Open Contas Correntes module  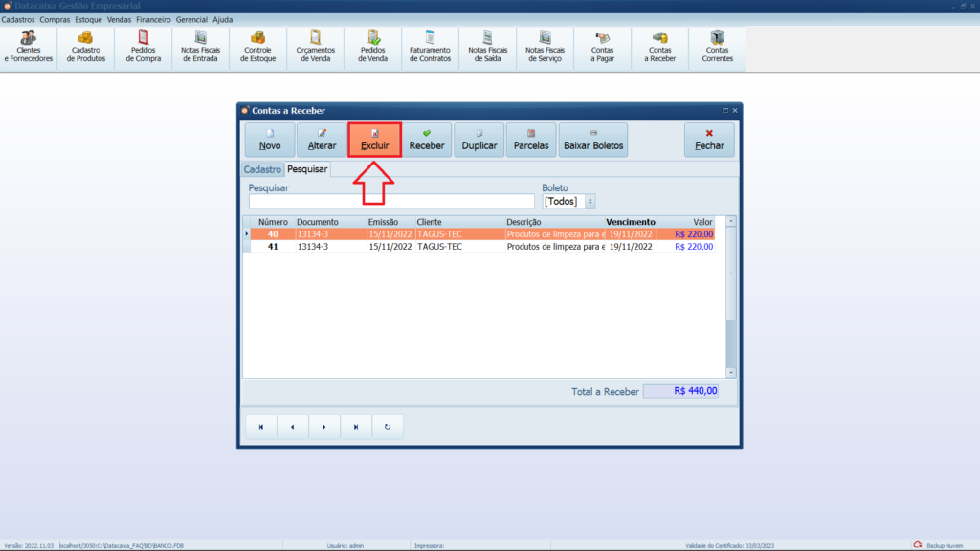[717, 47]
